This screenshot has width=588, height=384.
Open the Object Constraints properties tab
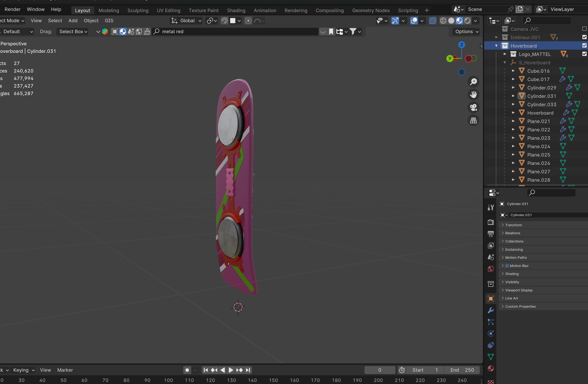[x=491, y=345]
